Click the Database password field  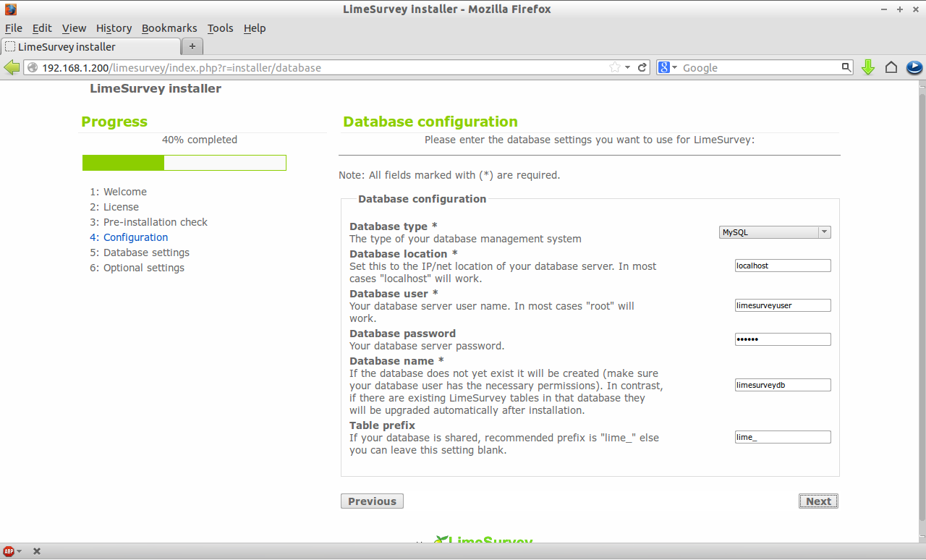pyautogui.click(x=783, y=339)
